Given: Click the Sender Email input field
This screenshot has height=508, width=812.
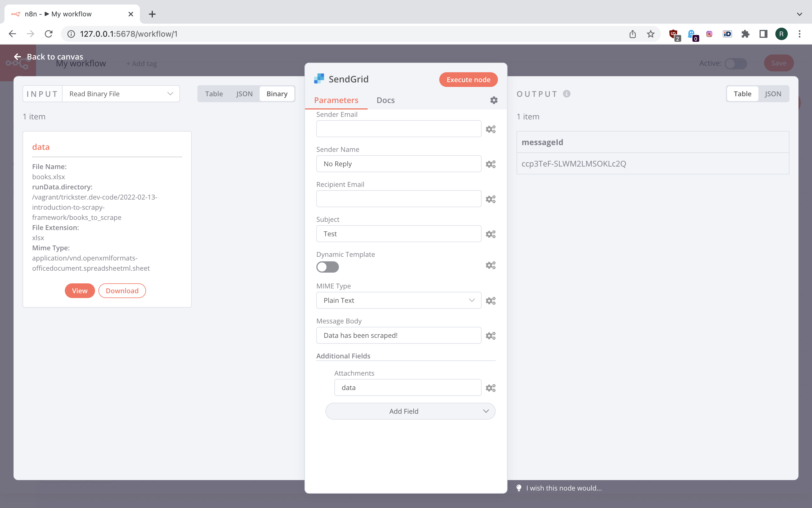Looking at the screenshot, I should 399,129.
